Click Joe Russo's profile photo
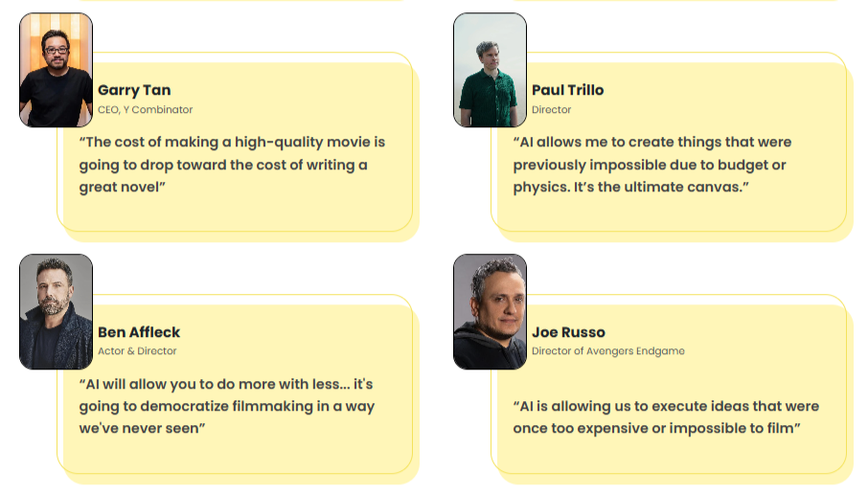 coord(490,311)
